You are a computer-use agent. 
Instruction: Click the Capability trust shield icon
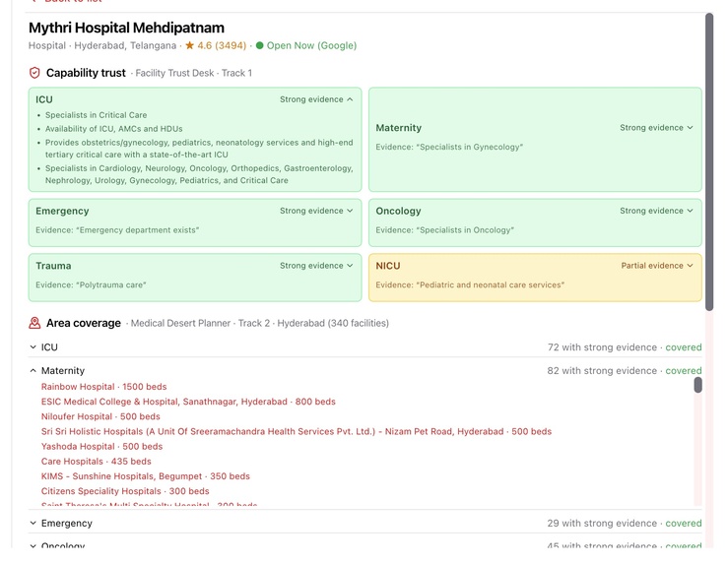[x=34, y=73]
